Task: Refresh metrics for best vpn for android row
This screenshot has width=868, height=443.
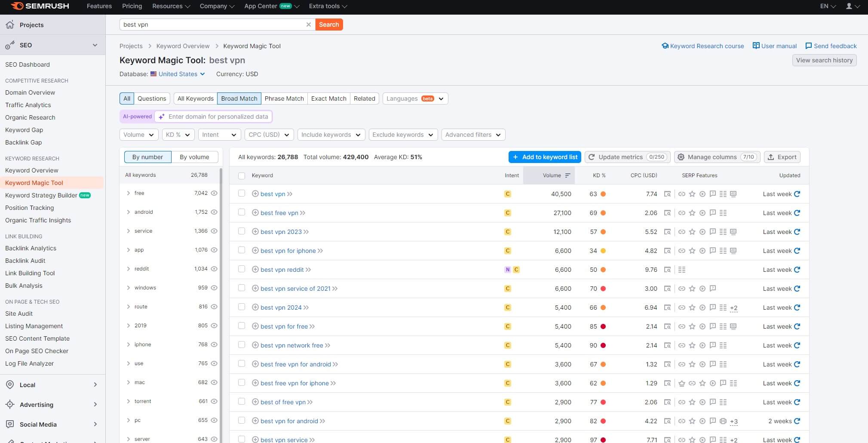Action: click(797, 421)
